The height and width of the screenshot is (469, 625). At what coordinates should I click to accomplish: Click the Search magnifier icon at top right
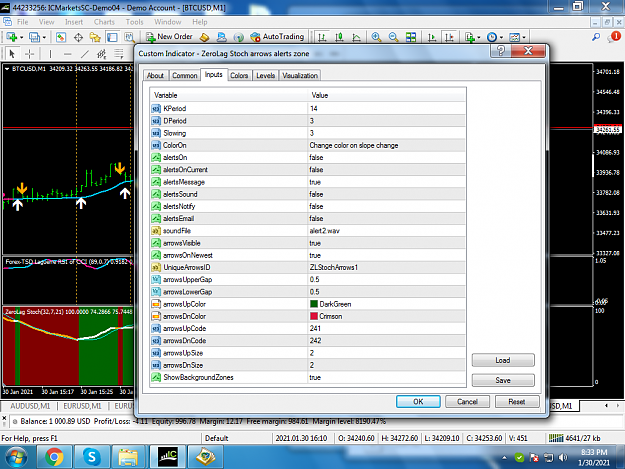pyautogui.click(x=596, y=37)
